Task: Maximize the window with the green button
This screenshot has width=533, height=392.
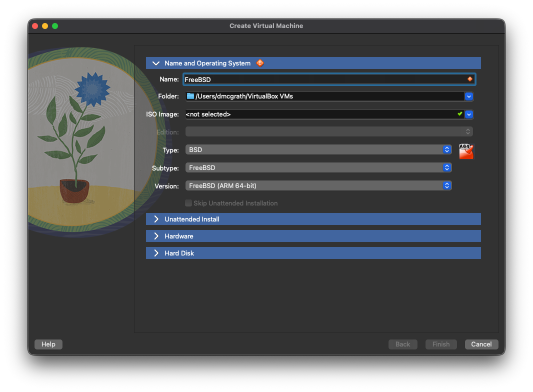Action: point(55,26)
